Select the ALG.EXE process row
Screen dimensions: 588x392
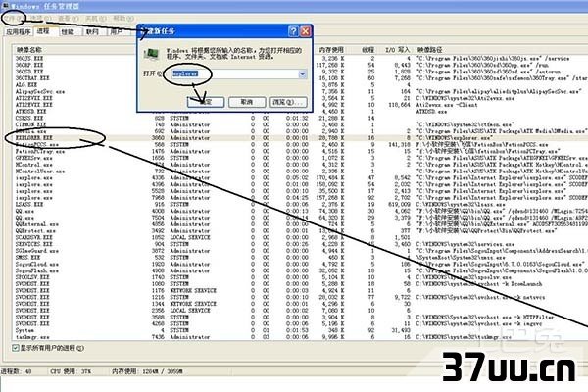(26, 85)
